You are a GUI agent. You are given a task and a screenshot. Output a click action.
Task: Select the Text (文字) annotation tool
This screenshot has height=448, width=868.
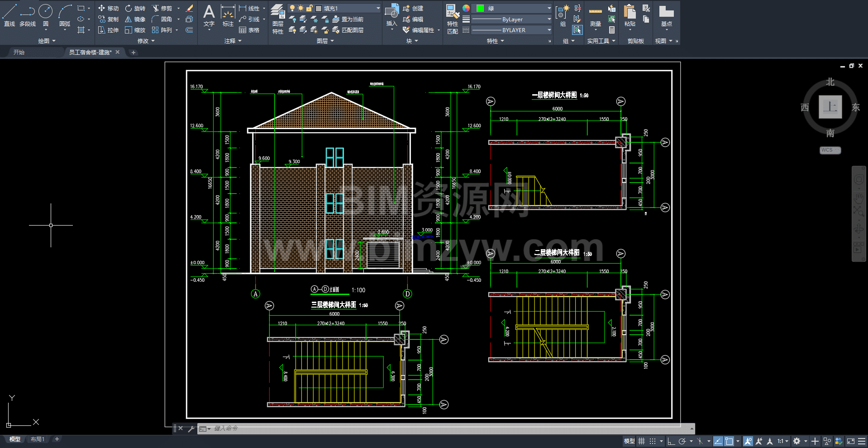pyautogui.click(x=209, y=15)
